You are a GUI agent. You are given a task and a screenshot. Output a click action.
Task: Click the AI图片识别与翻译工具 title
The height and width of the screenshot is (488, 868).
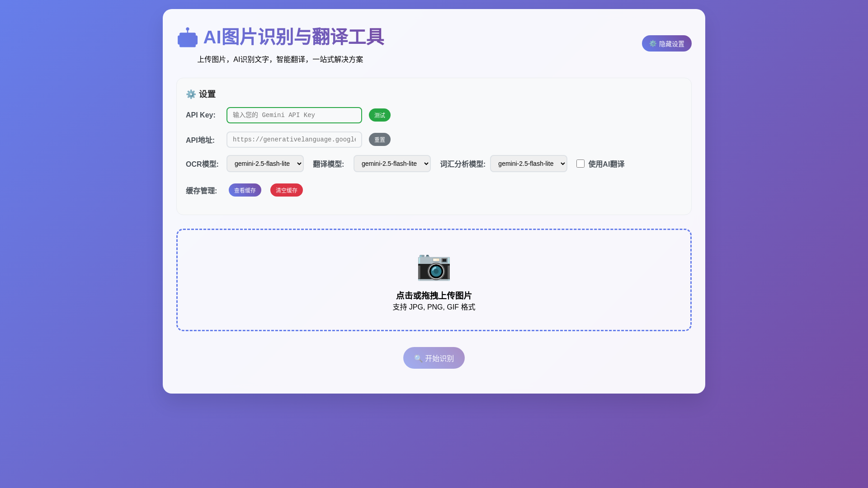(x=294, y=37)
